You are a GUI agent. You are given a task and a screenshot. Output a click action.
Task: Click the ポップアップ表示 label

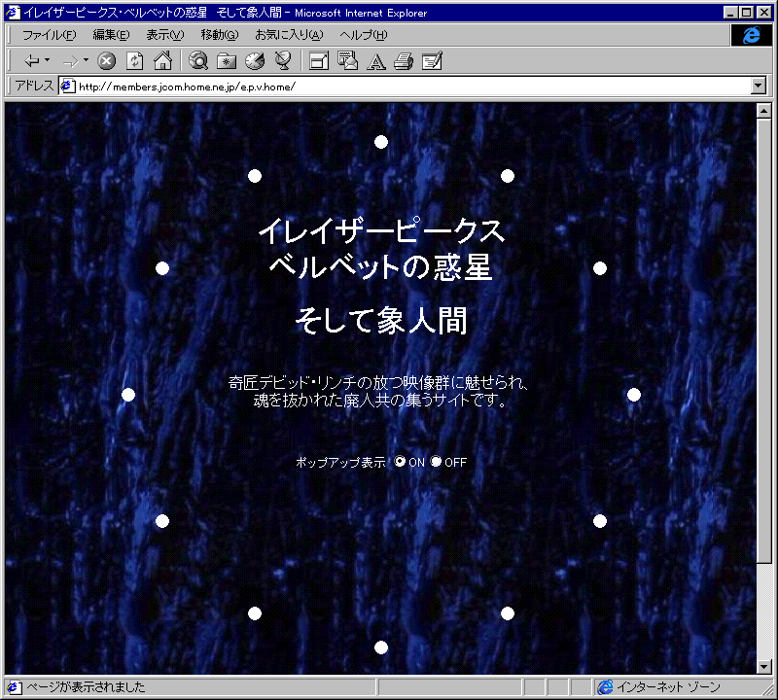click(340, 463)
